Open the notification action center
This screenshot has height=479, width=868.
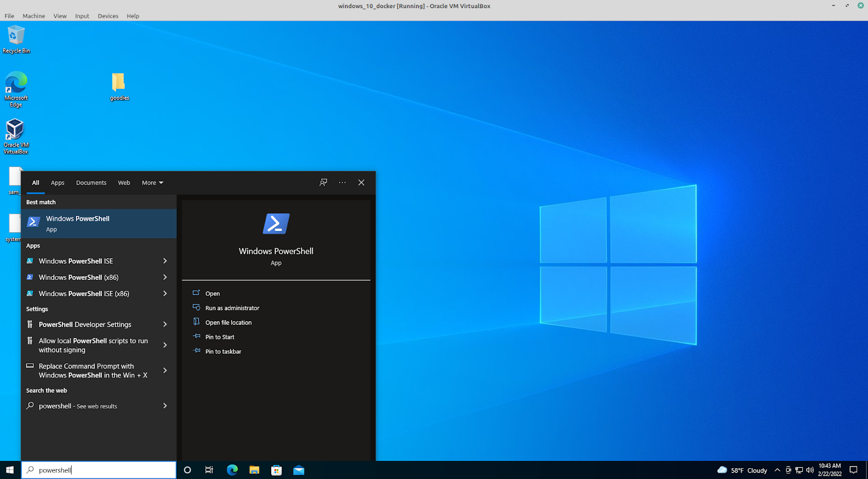coord(853,470)
